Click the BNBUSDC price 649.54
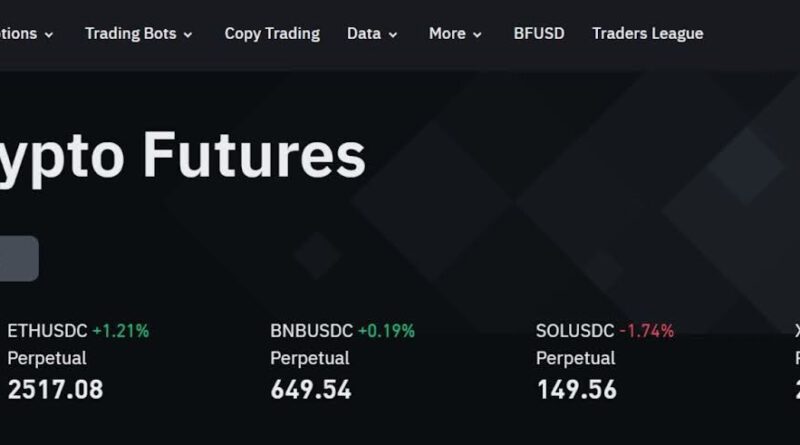This screenshot has width=800, height=445. 311,389
